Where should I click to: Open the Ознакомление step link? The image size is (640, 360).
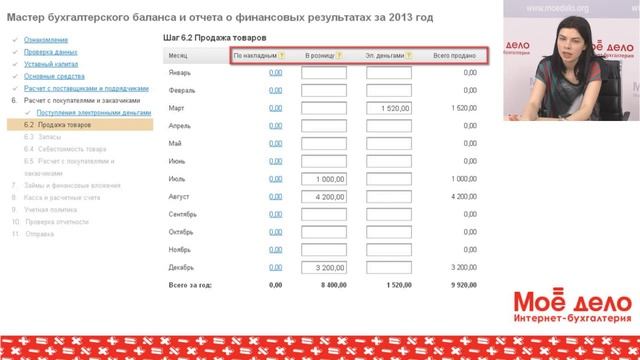[x=46, y=40]
